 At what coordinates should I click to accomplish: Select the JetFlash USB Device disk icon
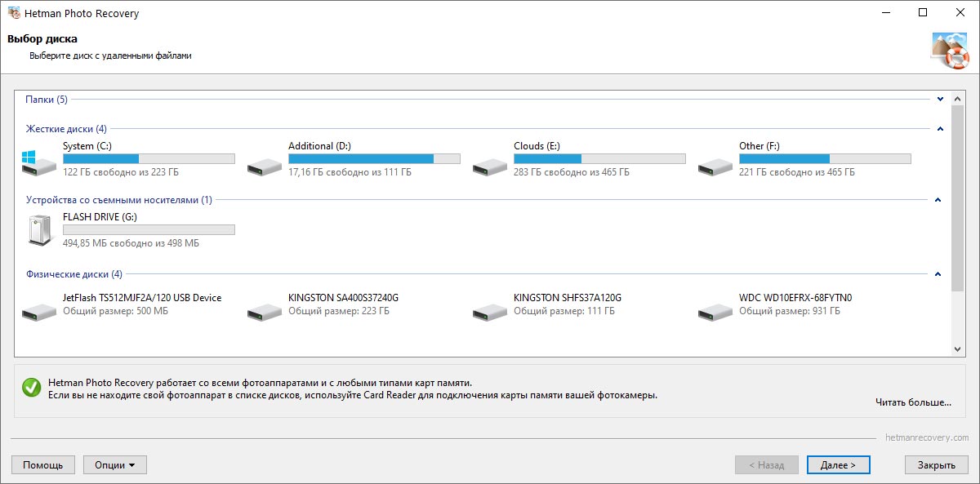39,311
